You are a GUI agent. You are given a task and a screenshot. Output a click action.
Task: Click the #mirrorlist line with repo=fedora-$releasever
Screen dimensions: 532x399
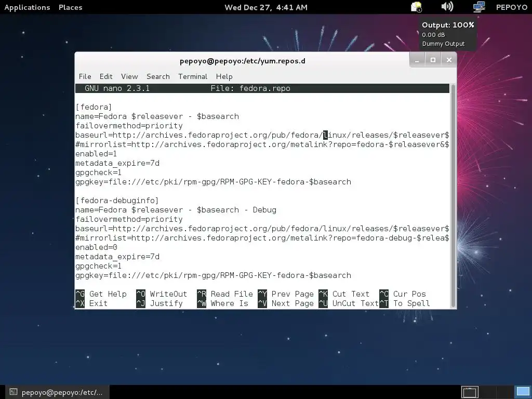tap(262, 144)
